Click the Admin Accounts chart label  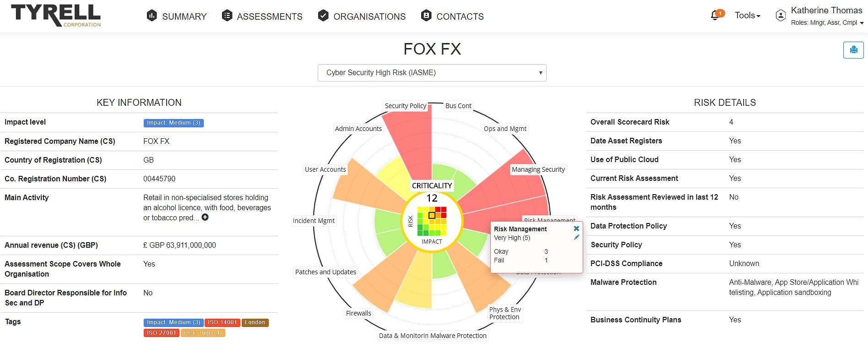[358, 129]
